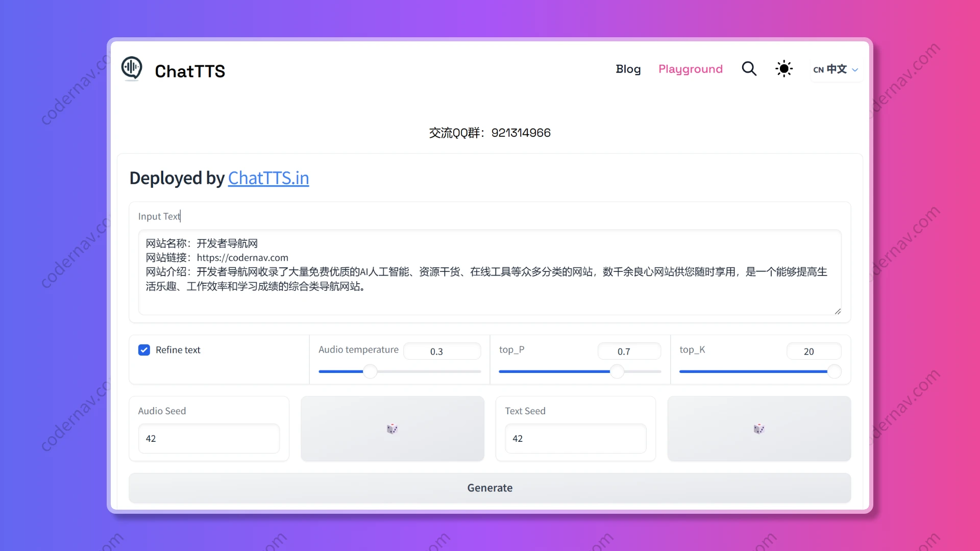Open the search magnifier icon

(x=749, y=69)
